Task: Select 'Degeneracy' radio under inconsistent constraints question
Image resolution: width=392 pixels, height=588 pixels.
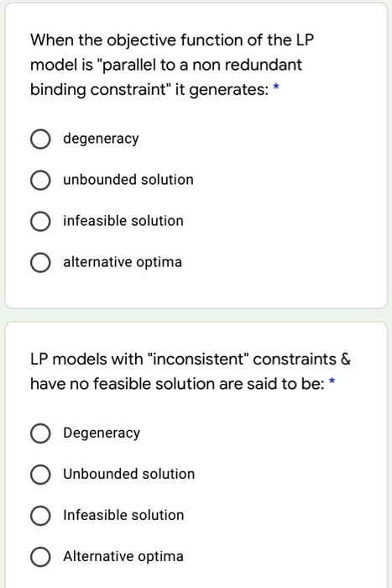Action: pyautogui.click(x=40, y=433)
